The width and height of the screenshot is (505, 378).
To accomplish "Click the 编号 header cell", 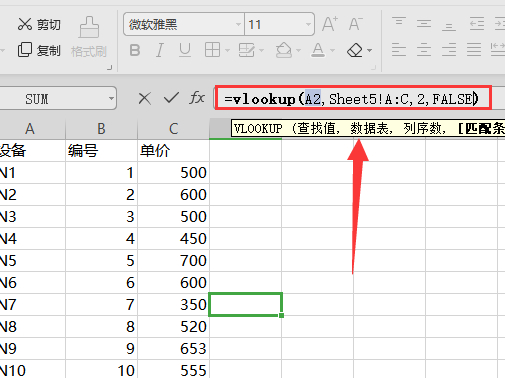I will click(x=101, y=151).
